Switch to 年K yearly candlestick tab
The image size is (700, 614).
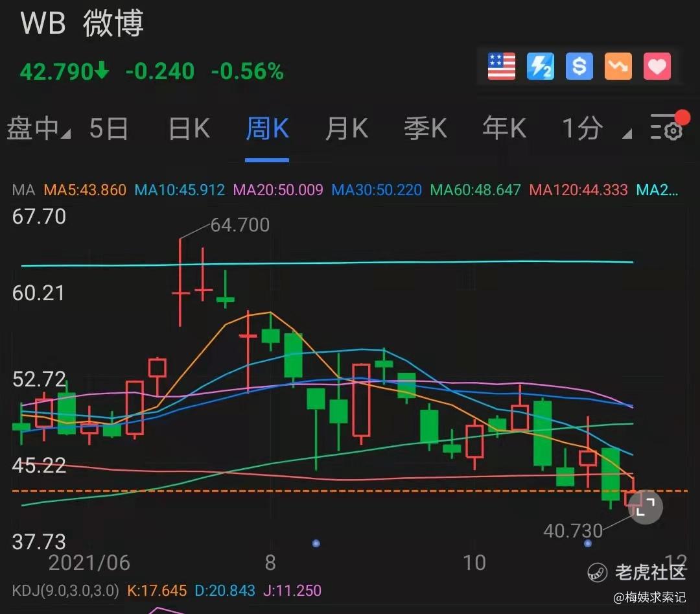click(x=504, y=128)
